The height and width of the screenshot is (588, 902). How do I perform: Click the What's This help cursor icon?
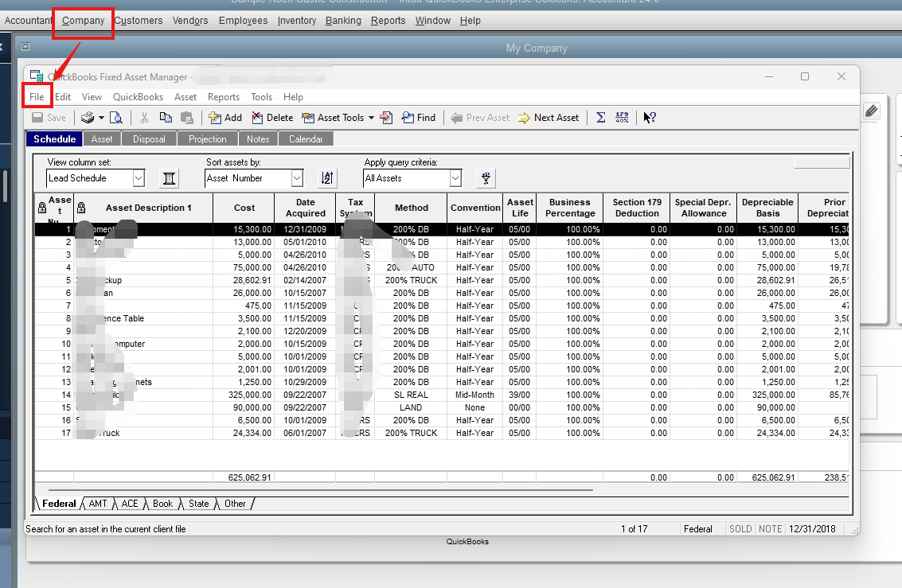pos(650,118)
